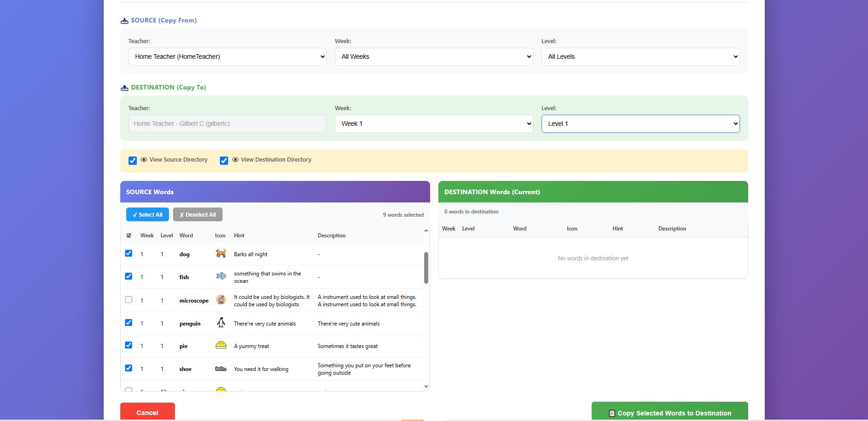Click the eye icon beside View Destination Directory
Screen dimensions: 868x421
[x=235, y=160]
